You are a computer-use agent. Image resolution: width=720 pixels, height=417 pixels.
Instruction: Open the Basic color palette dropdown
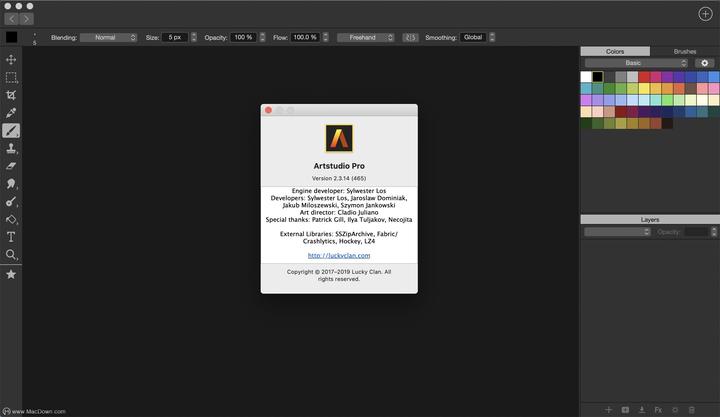[636, 63]
